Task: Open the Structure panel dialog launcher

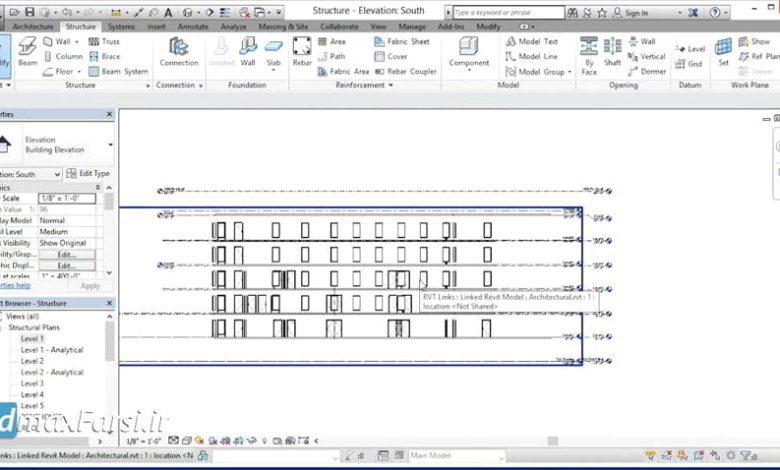Action: [148, 86]
